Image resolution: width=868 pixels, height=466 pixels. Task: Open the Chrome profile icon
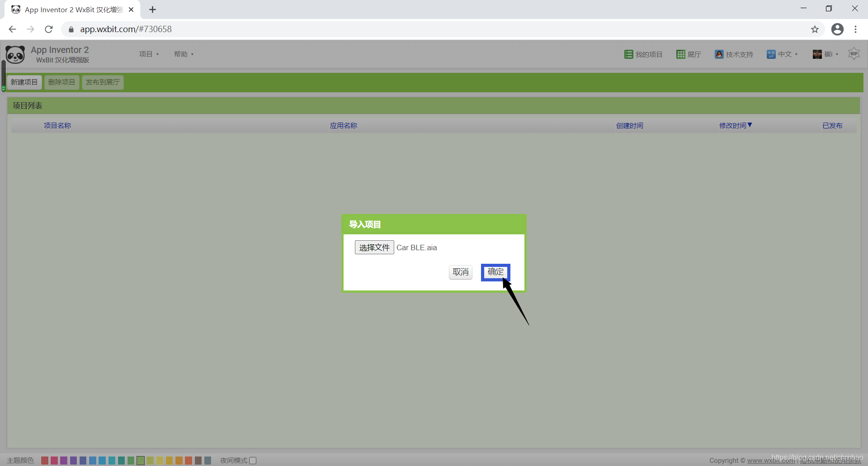(x=837, y=29)
